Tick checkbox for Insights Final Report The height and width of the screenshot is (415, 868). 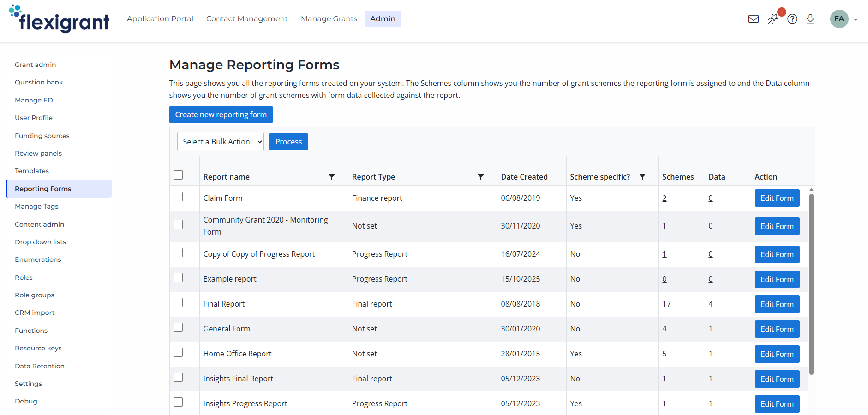tap(178, 377)
